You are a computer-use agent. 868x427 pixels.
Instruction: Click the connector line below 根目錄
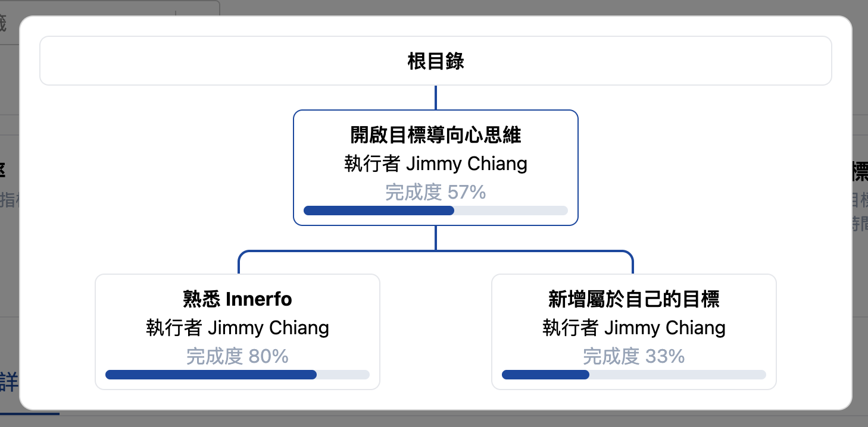435,96
